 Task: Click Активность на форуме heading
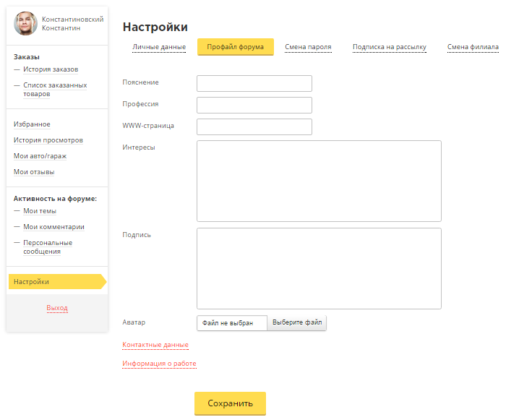pos(55,199)
